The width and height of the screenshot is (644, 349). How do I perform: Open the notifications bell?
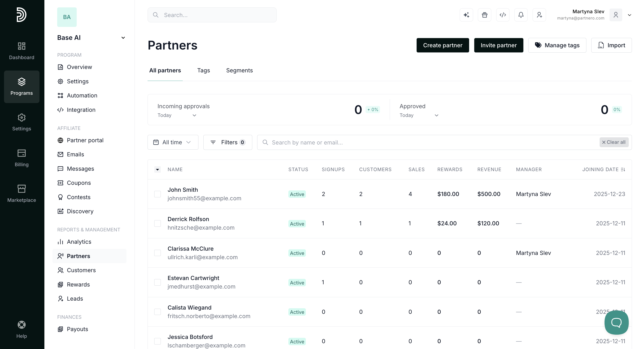[x=521, y=15]
